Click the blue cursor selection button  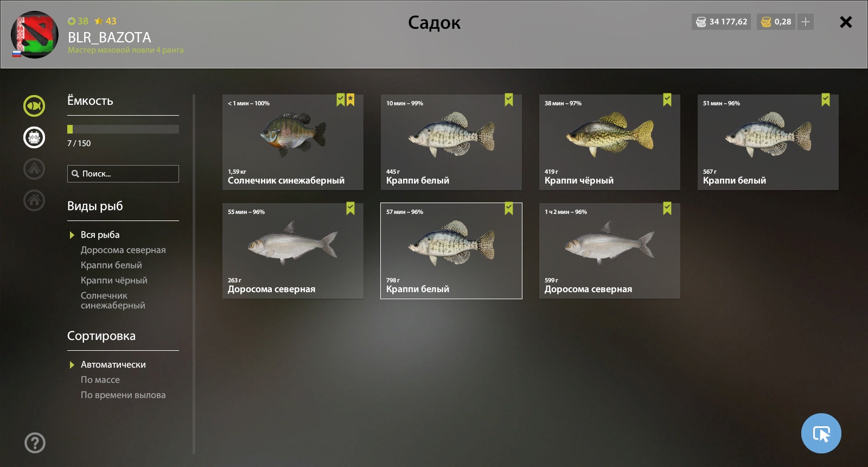pos(821,433)
